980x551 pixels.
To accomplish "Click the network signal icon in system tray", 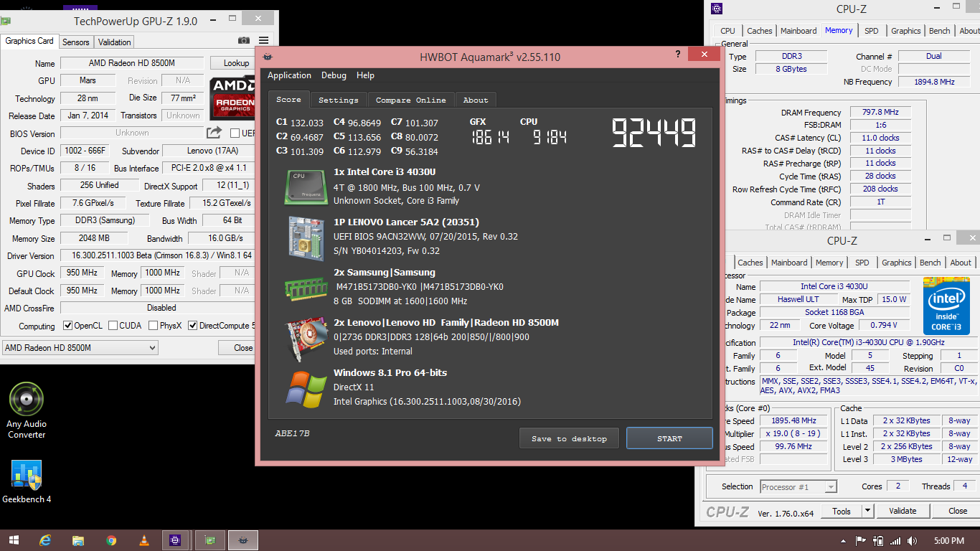I will 895,540.
